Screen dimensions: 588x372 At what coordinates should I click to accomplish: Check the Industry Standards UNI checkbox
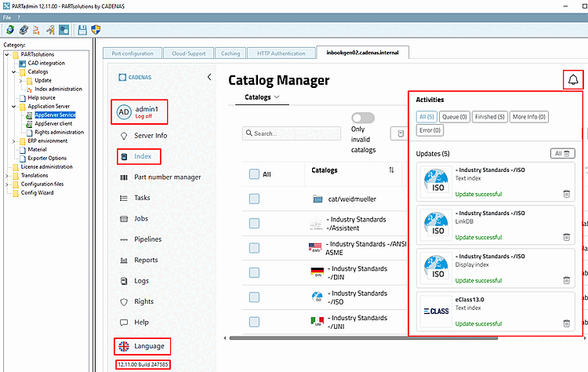click(x=254, y=322)
